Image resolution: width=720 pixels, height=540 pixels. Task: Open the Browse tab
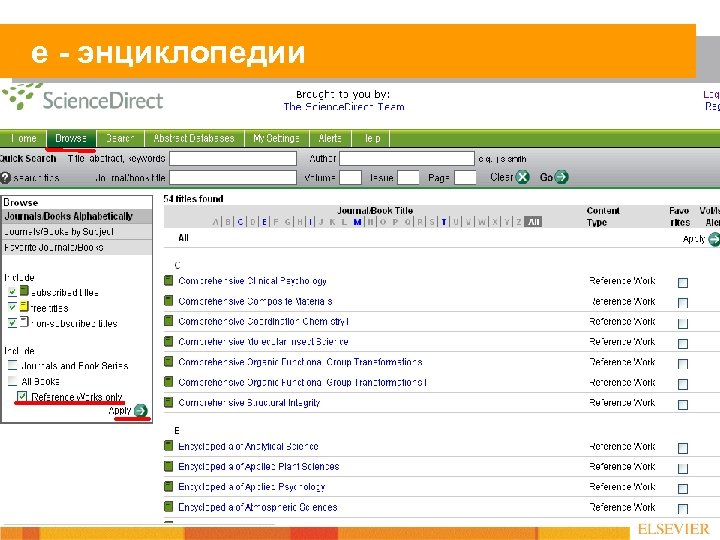coord(71,138)
